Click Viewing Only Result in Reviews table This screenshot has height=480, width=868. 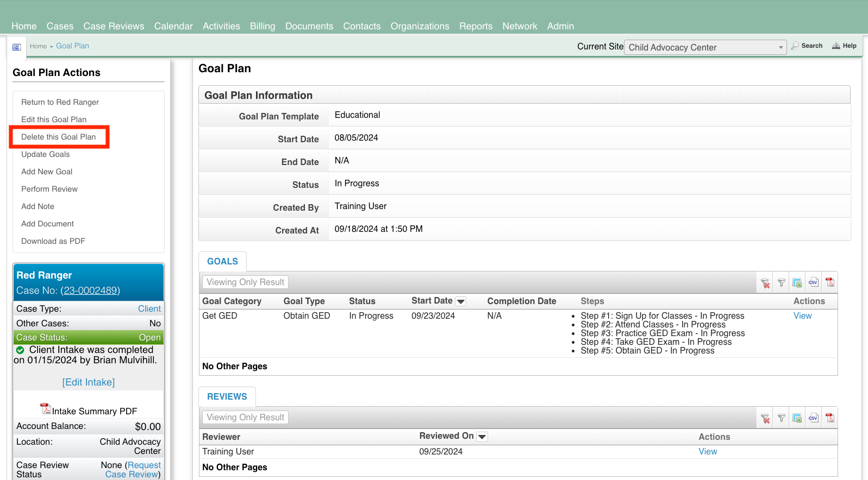pyautogui.click(x=245, y=418)
